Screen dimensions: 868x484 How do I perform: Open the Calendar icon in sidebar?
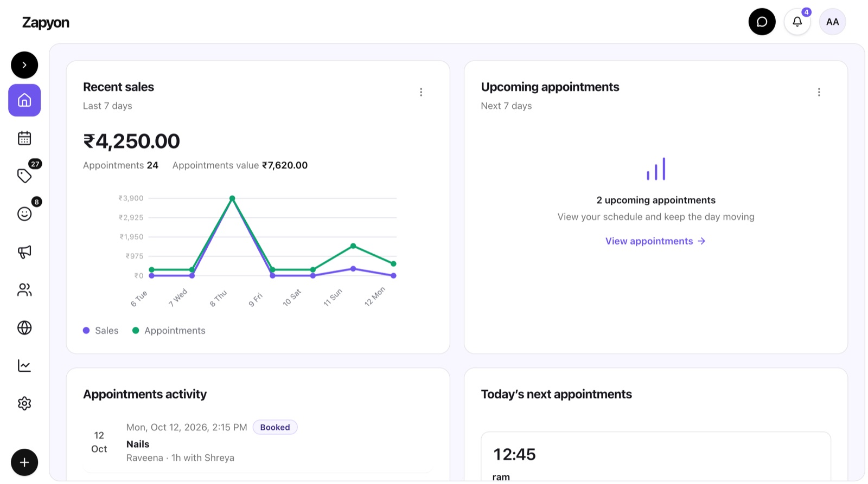24,138
